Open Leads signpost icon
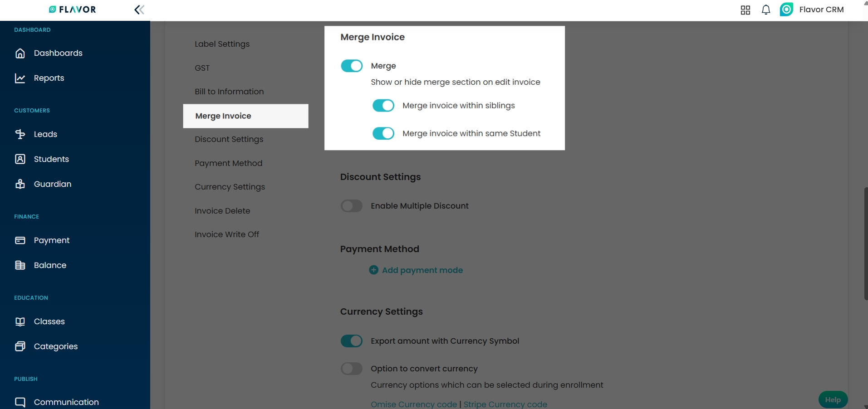The height and width of the screenshot is (409, 868). tap(20, 134)
